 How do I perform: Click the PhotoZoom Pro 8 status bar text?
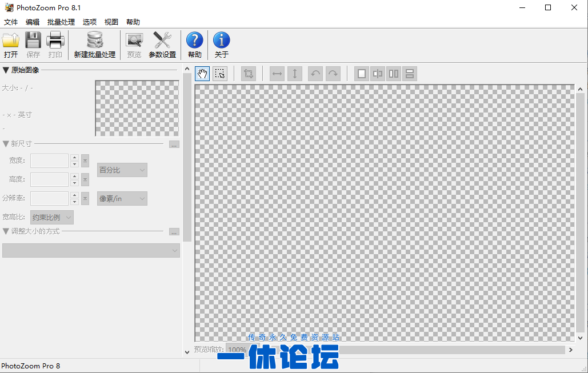(x=30, y=366)
